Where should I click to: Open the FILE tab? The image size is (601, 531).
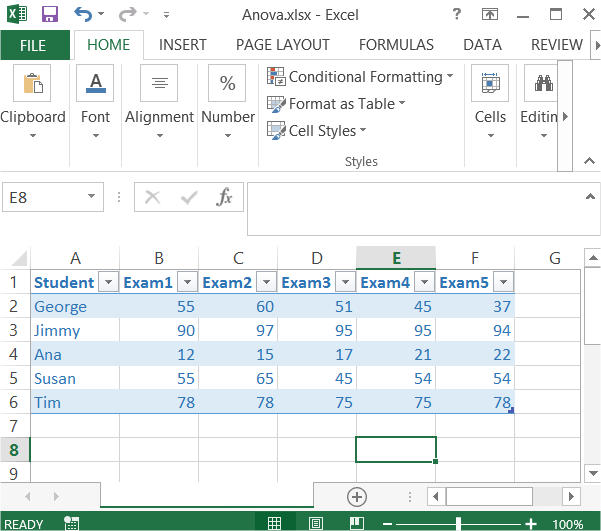(34, 45)
